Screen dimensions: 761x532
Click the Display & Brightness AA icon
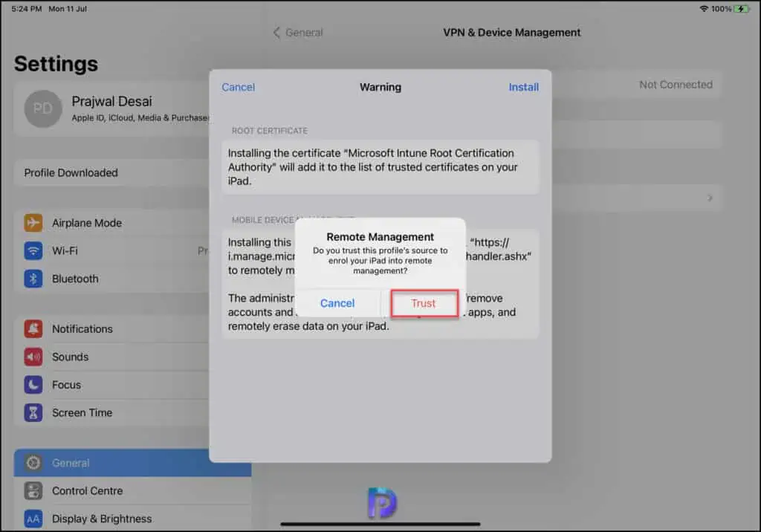(x=33, y=519)
